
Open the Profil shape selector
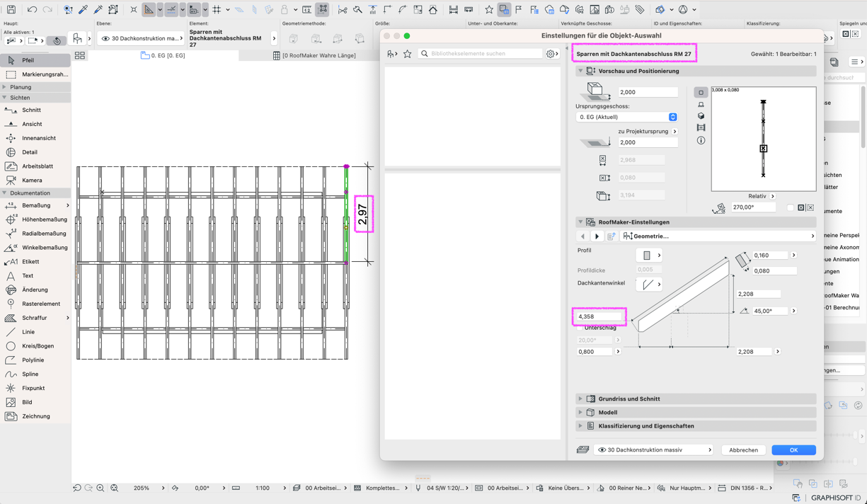coord(649,255)
